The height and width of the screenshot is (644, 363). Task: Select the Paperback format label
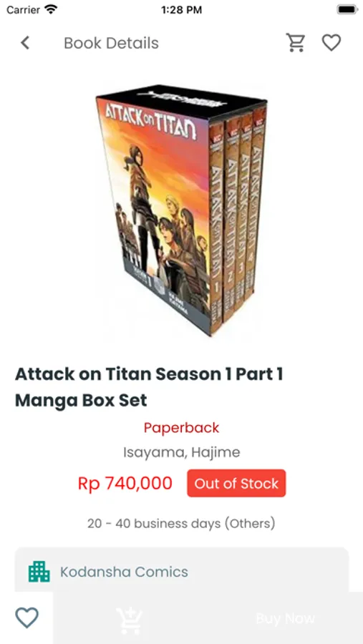181,428
